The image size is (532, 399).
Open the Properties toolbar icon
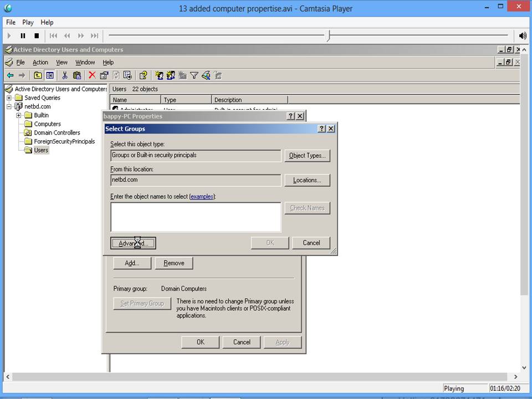pyautogui.click(x=104, y=75)
